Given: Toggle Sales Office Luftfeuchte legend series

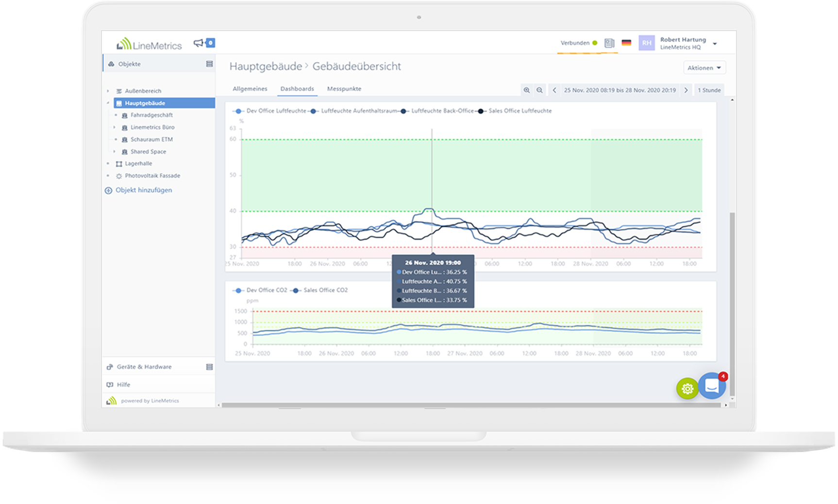Looking at the screenshot, I should pos(520,111).
